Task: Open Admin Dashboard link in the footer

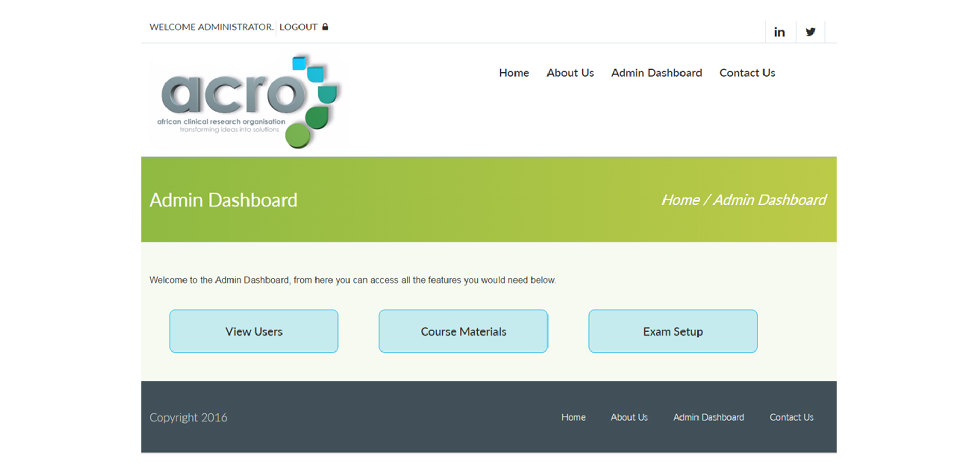Action: click(708, 417)
